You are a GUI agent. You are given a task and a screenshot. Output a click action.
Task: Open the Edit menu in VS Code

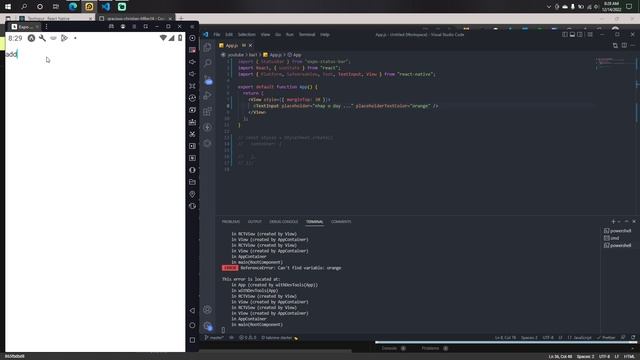tap(229, 35)
